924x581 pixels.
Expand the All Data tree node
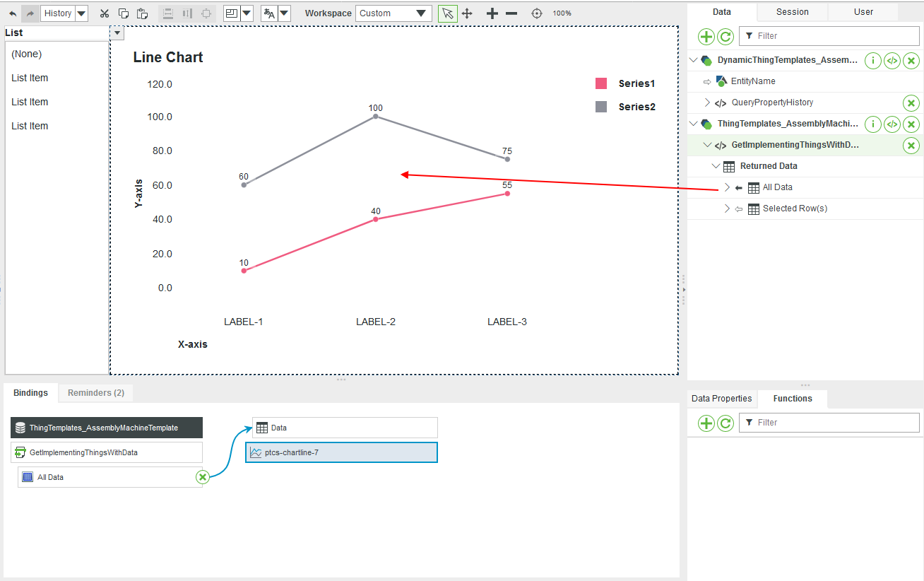[727, 187]
